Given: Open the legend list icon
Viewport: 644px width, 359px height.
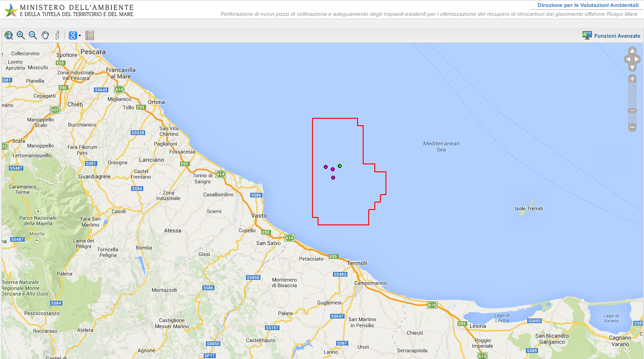Looking at the screenshot, I should click(x=90, y=35).
